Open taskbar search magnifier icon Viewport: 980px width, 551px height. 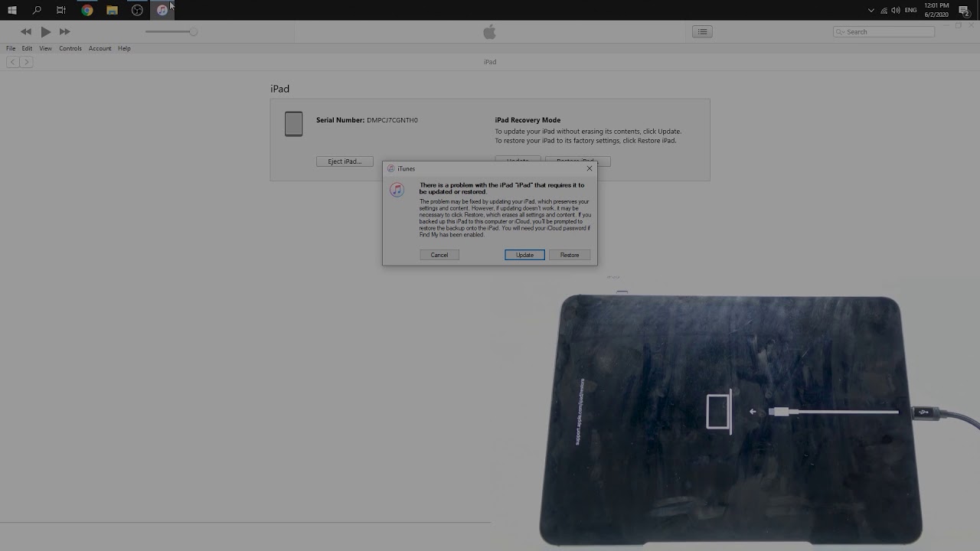pos(37,10)
